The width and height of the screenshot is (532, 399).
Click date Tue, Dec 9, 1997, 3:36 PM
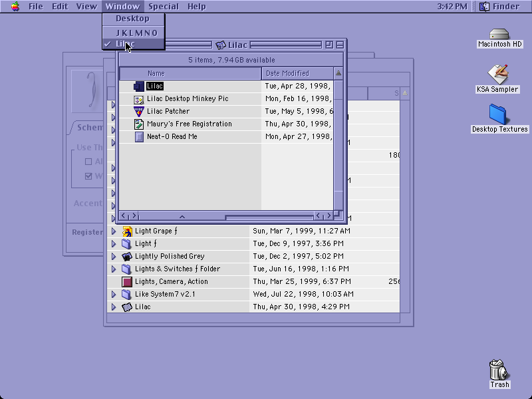pos(298,243)
